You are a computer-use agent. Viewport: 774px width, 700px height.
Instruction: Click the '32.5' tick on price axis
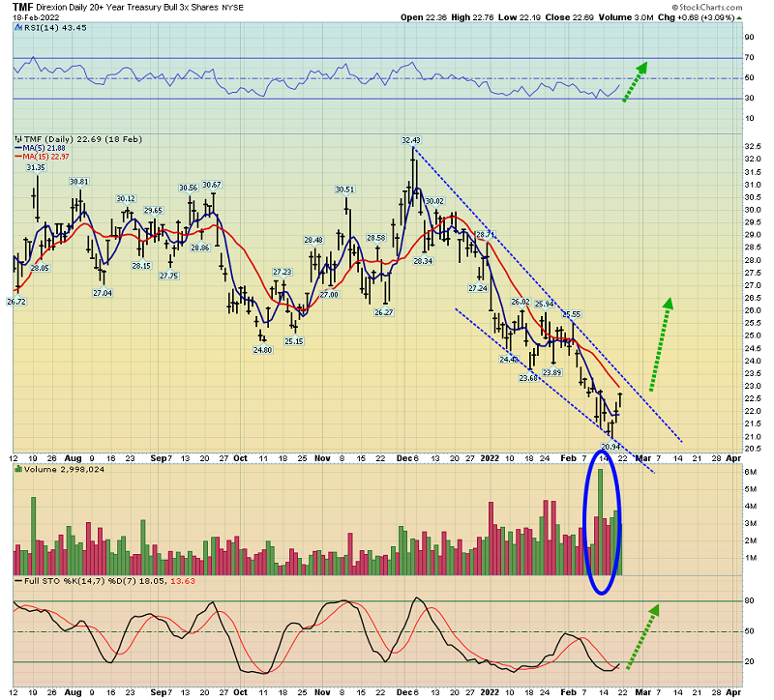pyautogui.click(x=753, y=147)
